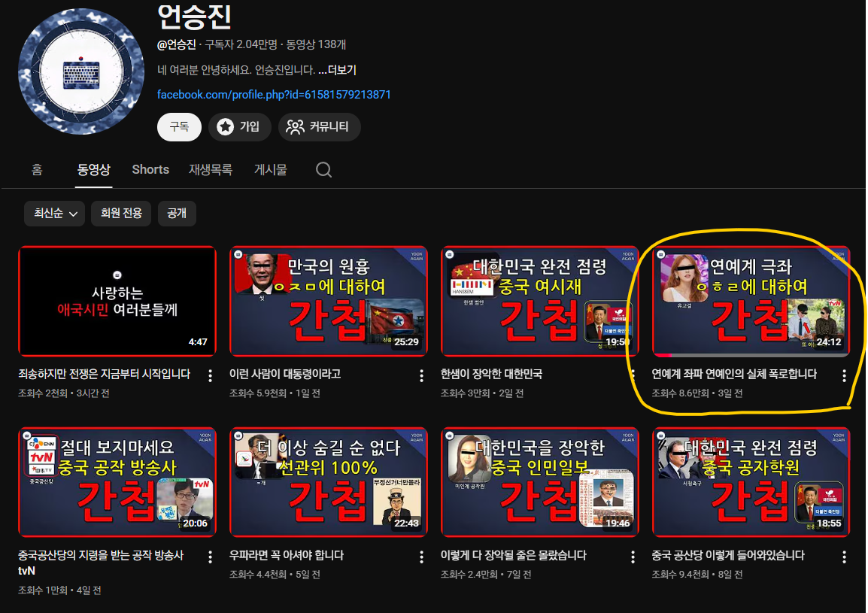
Task: Open video titled 이렇게 다 장악될 줄은 몰랐습니다
Action: pyautogui.click(x=514, y=555)
